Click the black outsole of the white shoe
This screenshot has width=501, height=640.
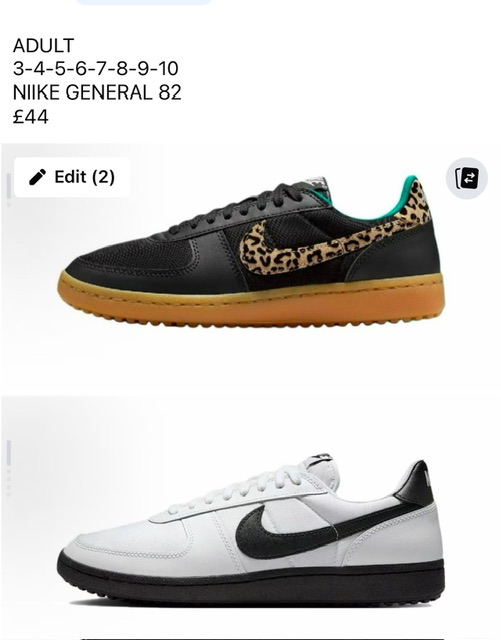251,580
